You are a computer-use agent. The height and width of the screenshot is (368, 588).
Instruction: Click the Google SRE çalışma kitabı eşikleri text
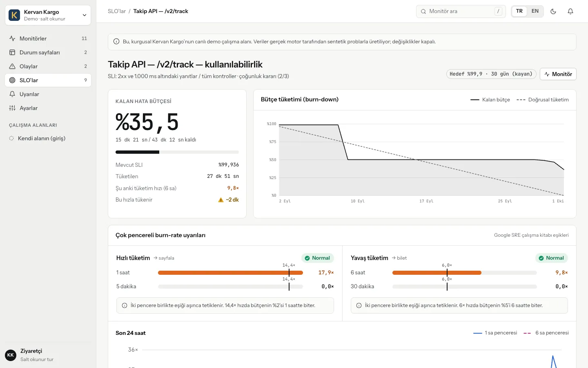pyautogui.click(x=531, y=235)
